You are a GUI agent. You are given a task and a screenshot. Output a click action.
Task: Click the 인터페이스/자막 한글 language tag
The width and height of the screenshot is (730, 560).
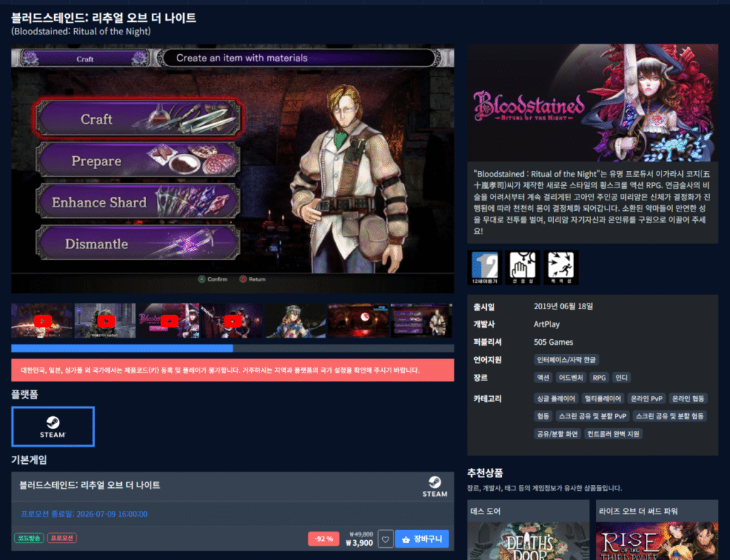[x=566, y=360]
